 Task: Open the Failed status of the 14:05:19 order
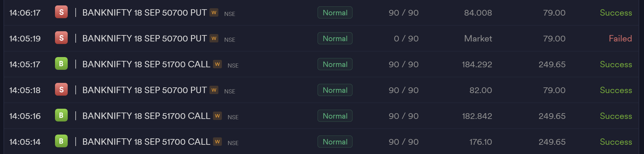click(620, 39)
